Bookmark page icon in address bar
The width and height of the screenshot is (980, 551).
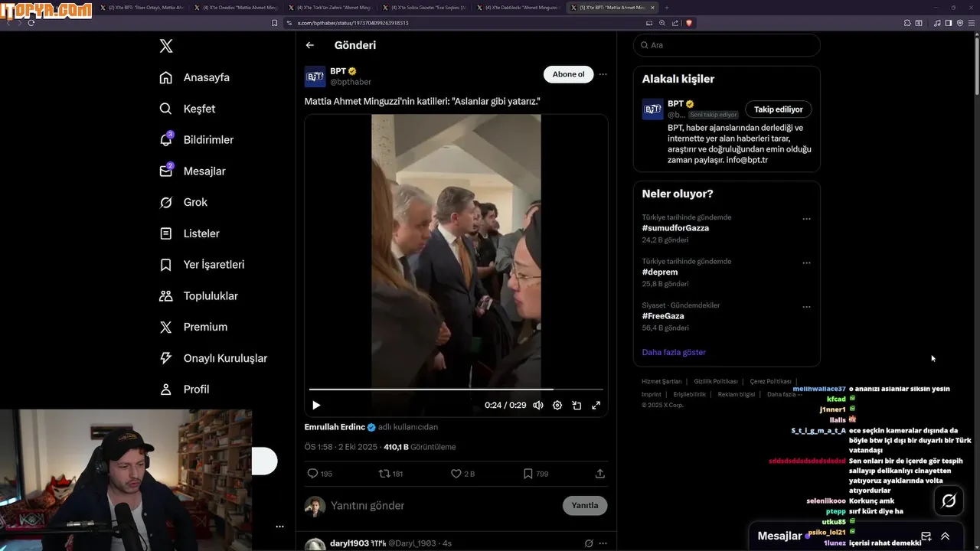pos(275,23)
